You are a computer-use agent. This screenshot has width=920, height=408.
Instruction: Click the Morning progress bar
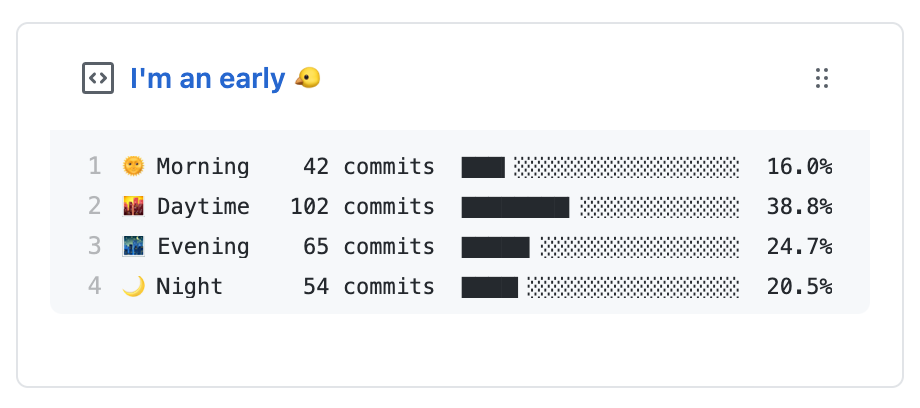tap(600, 167)
